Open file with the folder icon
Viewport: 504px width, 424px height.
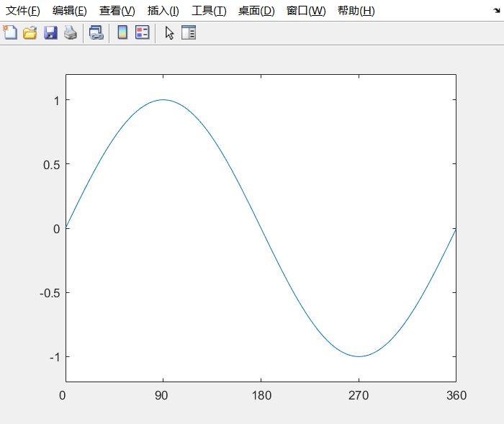[30, 32]
